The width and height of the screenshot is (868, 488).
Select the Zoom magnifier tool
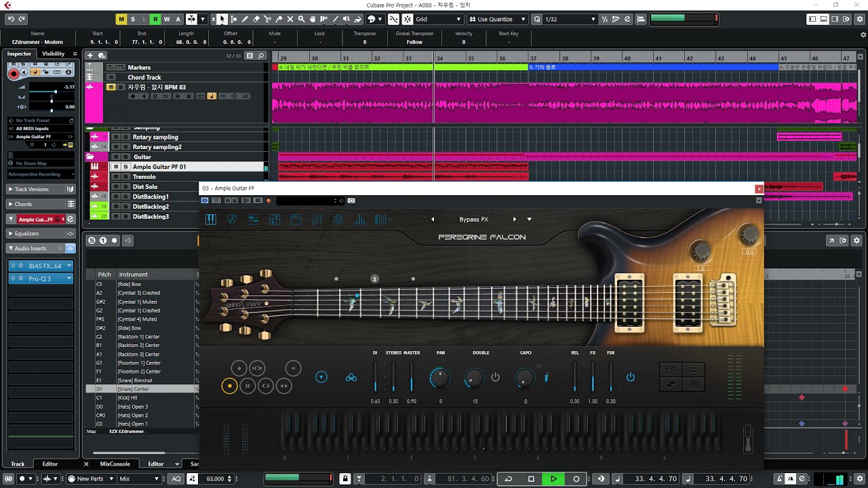(302, 19)
